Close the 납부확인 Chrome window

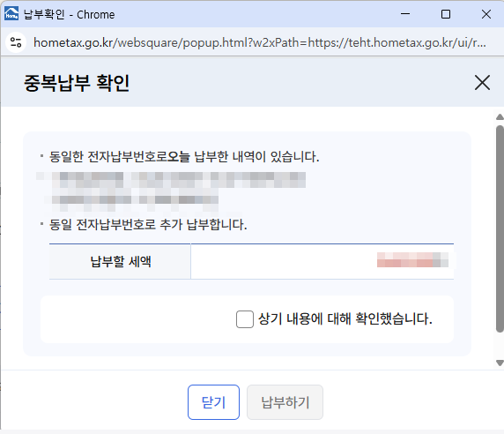(486, 14)
